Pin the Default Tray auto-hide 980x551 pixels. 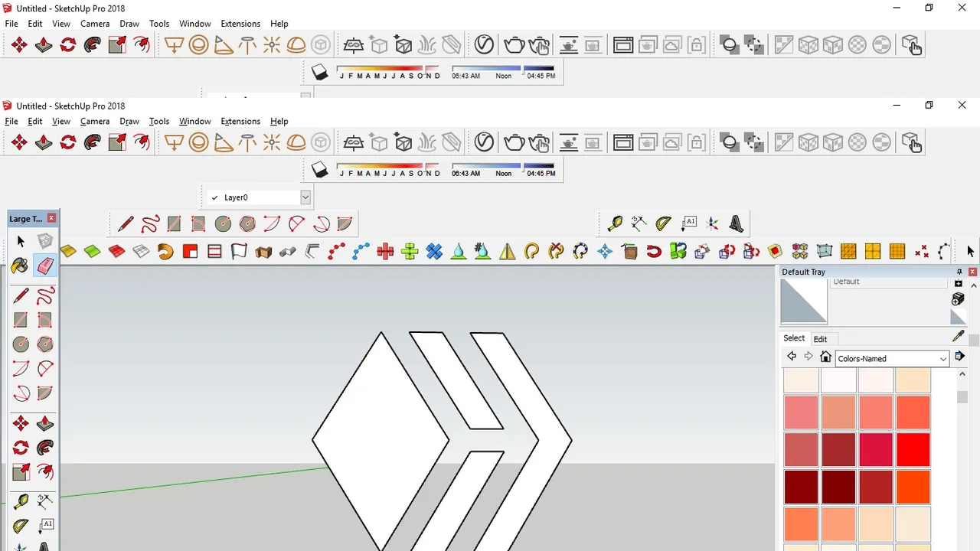(x=959, y=272)
